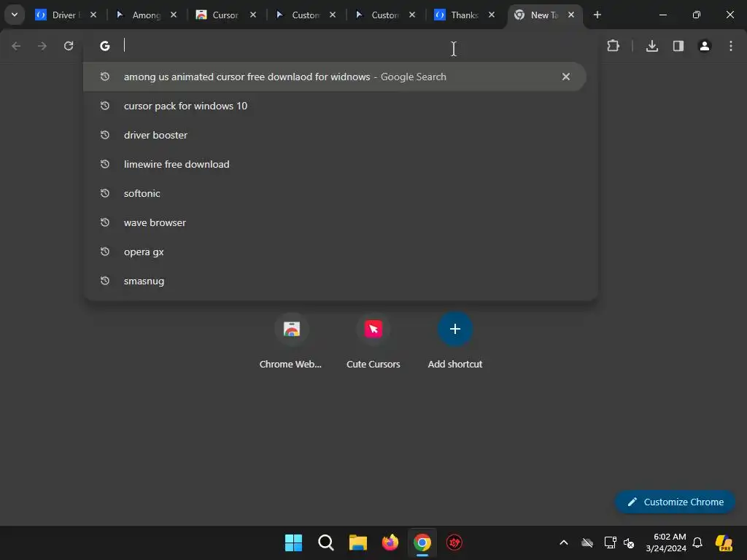Click the Google G icon in address bar
Screen dimensions: 747x560
coord(105,46)
